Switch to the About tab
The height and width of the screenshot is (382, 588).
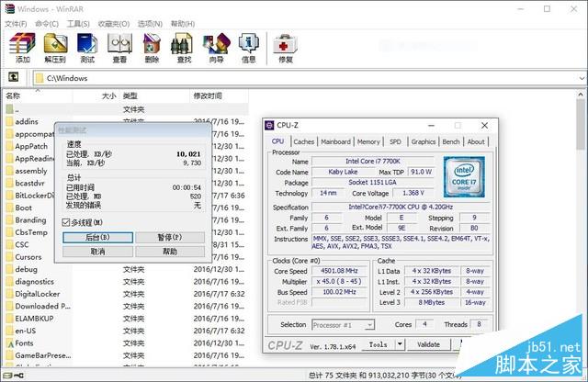tap(476, 141)
